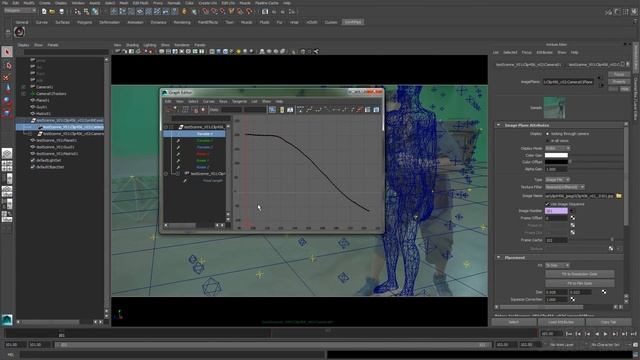Screen dimensions: 640x360
Task: Switch to the Polygons shelf tab
Action: (84, 22)
